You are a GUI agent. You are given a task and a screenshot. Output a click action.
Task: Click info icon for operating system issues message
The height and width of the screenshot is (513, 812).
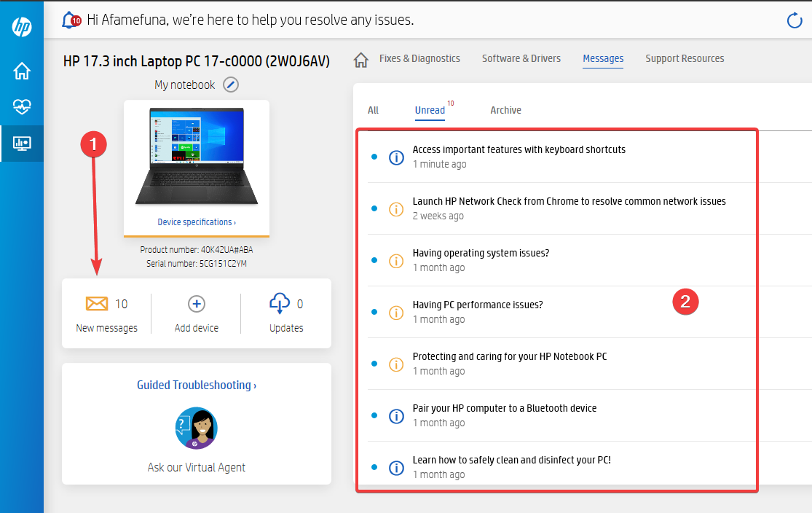[396, 261]
